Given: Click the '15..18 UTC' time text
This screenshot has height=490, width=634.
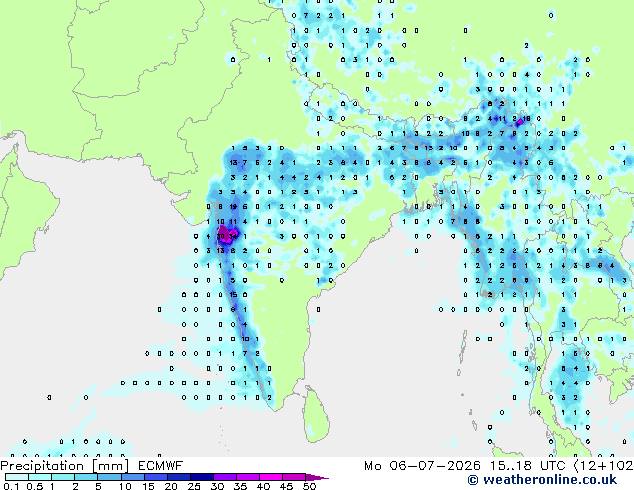Looking at the screenshot, I should click(529, 466).
